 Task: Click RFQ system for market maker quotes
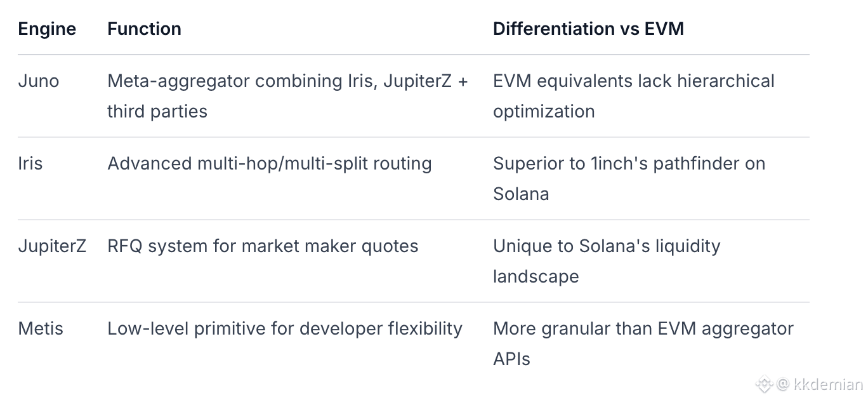tap(263, 246)
